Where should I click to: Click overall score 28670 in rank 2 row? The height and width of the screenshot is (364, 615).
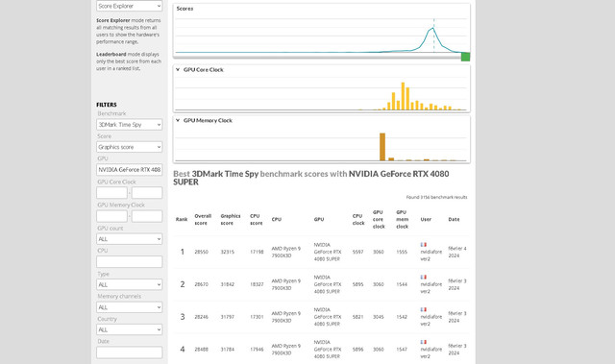201,284
